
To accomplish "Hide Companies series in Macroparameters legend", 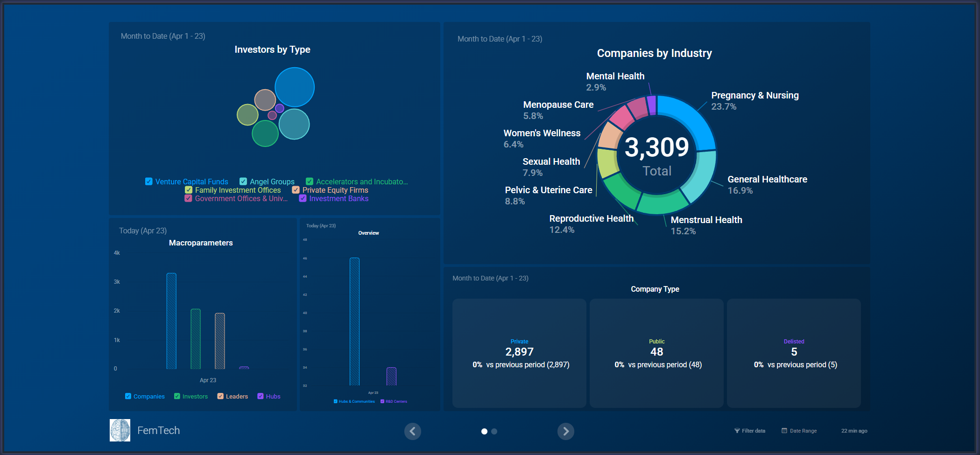I will click(x=128, y=396).
